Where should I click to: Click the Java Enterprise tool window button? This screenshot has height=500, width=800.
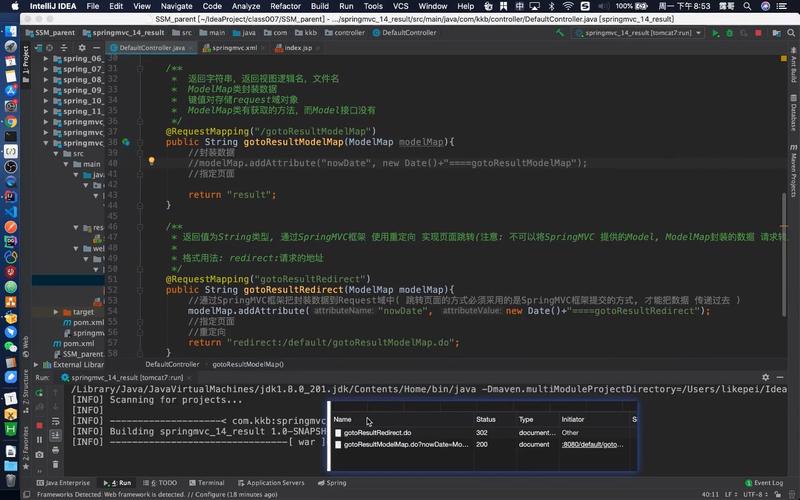(63, 483)
